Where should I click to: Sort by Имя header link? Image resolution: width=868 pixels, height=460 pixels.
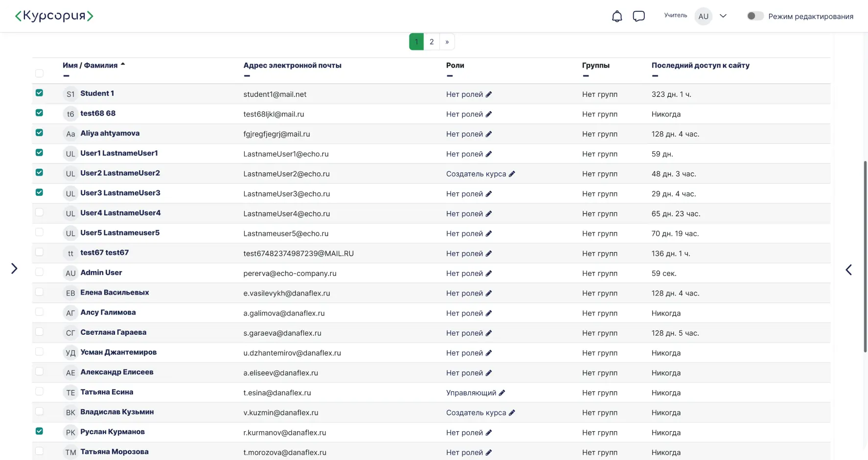pyautogui.click(x=70, y=65)
